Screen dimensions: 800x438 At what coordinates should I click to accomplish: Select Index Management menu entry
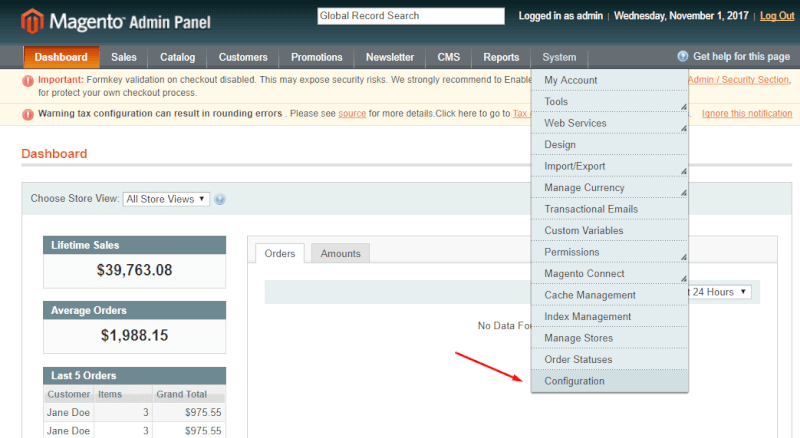[x=609, y=317]
